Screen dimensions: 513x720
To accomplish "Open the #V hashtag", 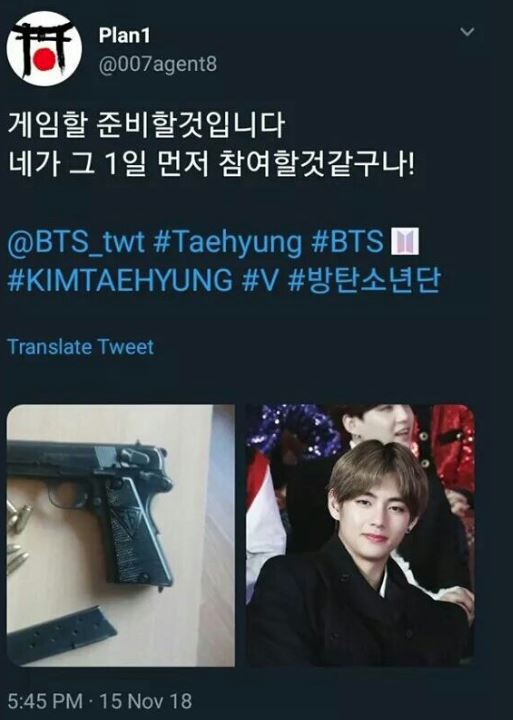I will point(260,280).
